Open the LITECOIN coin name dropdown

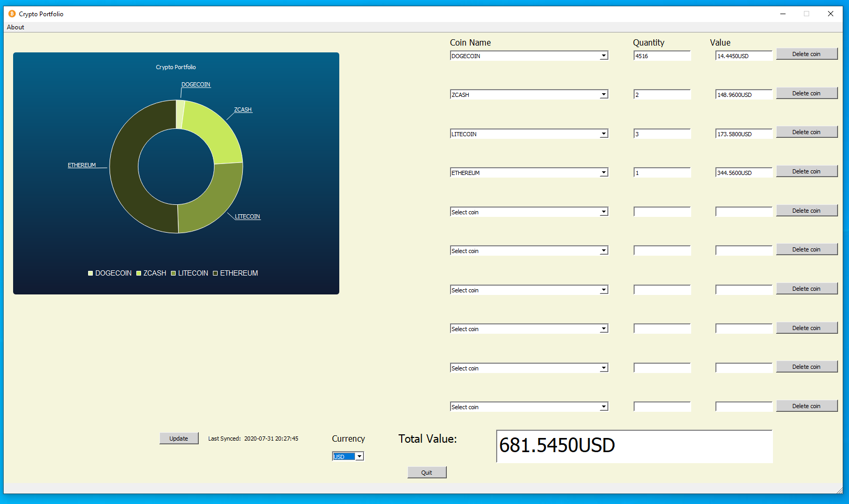pos(529,134)
